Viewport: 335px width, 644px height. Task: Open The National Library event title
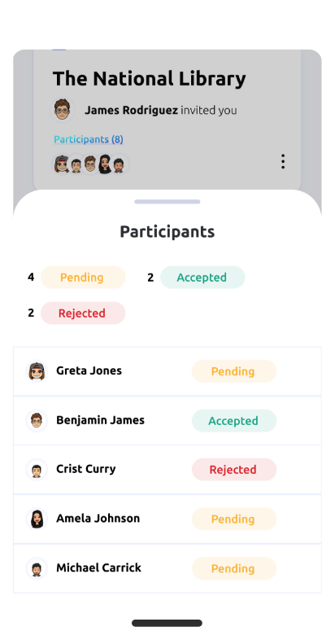150,79
